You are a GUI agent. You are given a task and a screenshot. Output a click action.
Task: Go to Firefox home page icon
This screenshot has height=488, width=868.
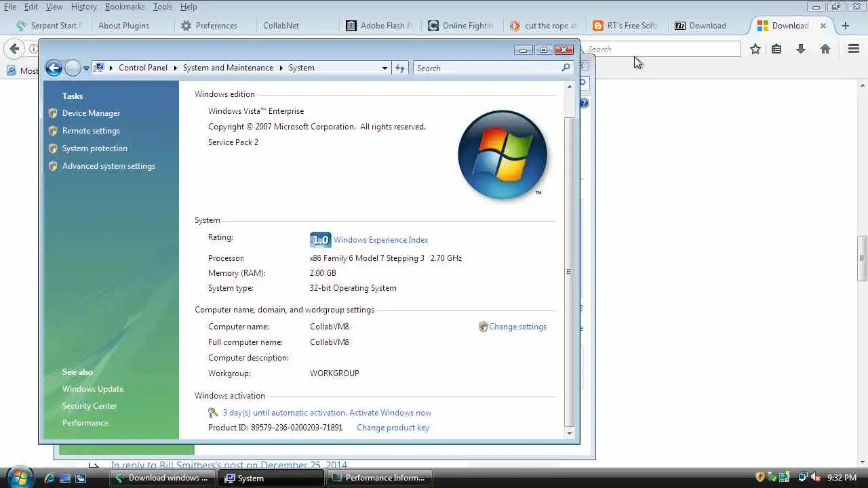click(x=825, y=49)
